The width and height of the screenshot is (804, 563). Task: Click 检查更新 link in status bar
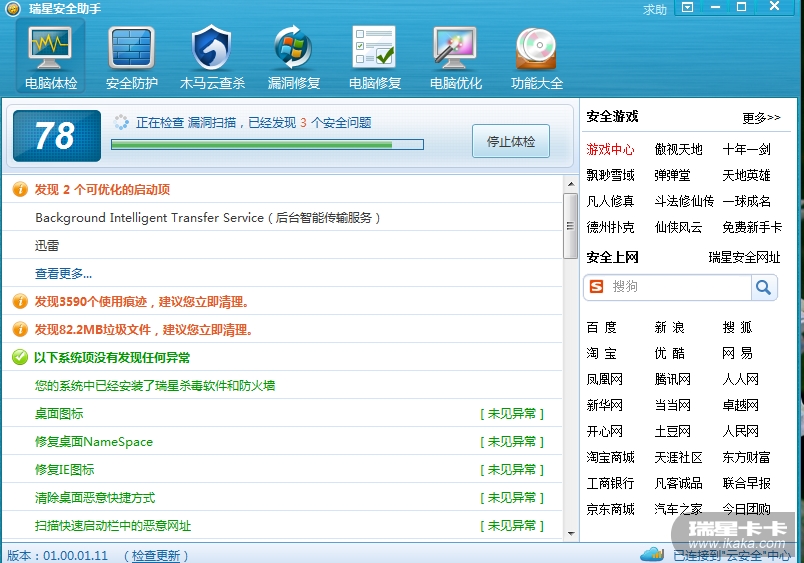pos(156,555)
